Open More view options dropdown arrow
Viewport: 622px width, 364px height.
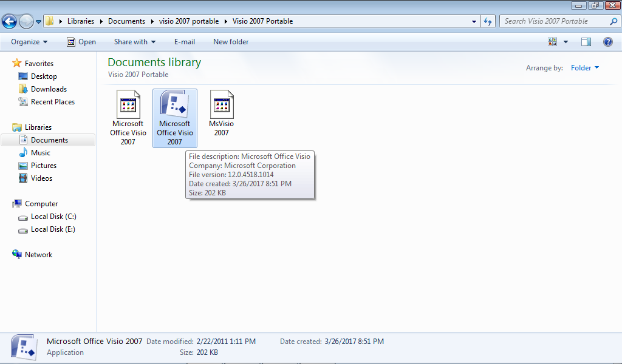(566, 42)
